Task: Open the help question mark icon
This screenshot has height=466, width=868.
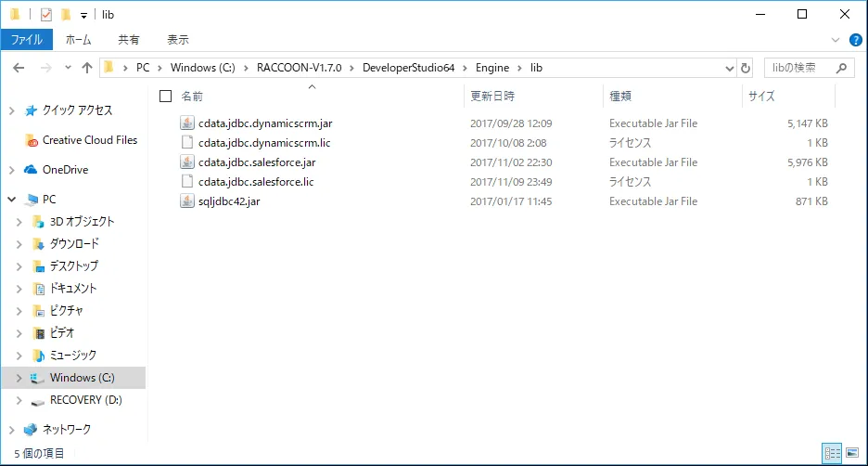Action: pyautogui.click(x=855, y=40)
